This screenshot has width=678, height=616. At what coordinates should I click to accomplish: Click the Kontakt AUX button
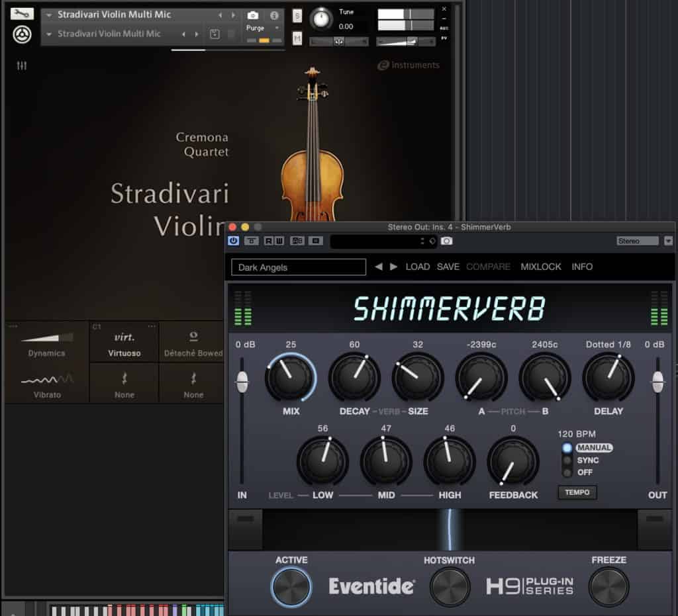(x=444, y=28)
